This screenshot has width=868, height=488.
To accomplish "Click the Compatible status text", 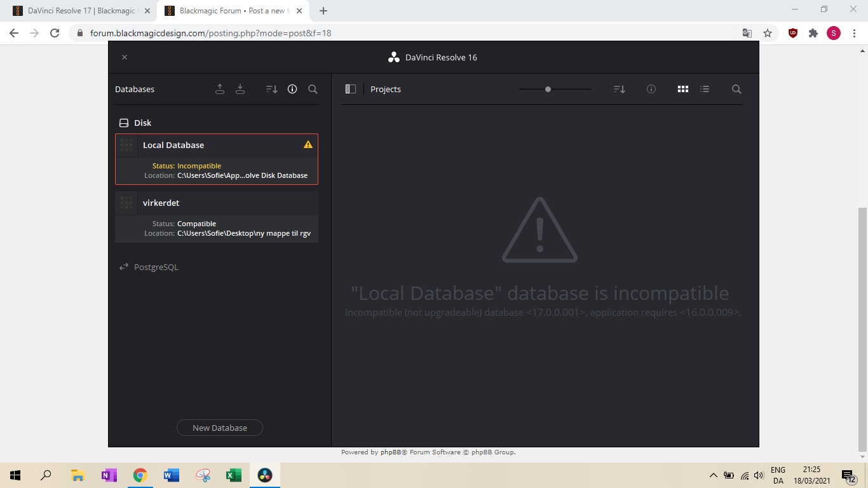I will [x=196, y=224].
